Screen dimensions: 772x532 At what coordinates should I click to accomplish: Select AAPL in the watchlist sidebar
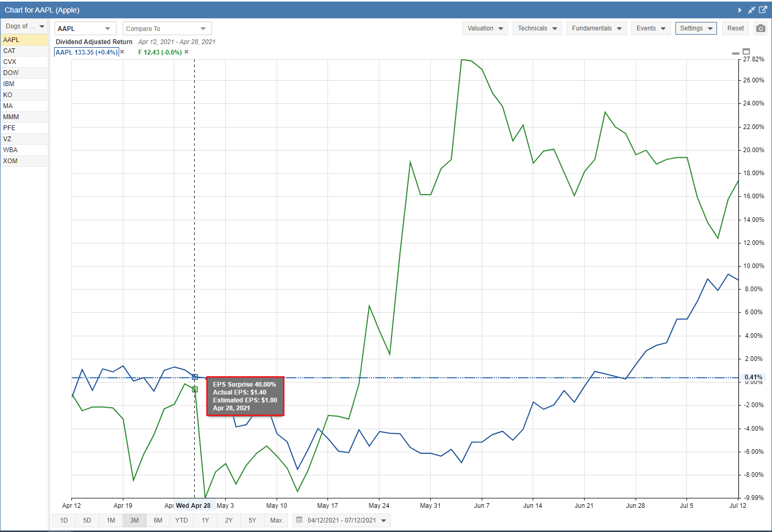[24, 40]
